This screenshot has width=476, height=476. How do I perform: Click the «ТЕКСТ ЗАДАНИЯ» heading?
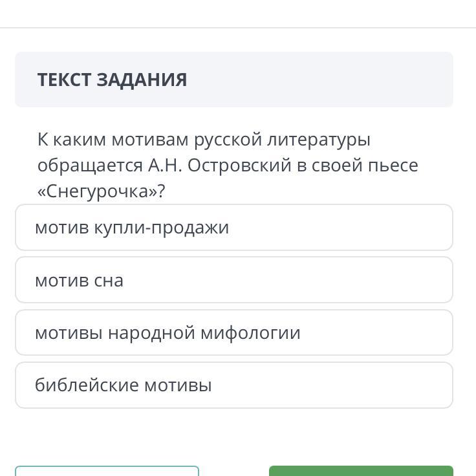pyautogui.click(x=112, y=80)
